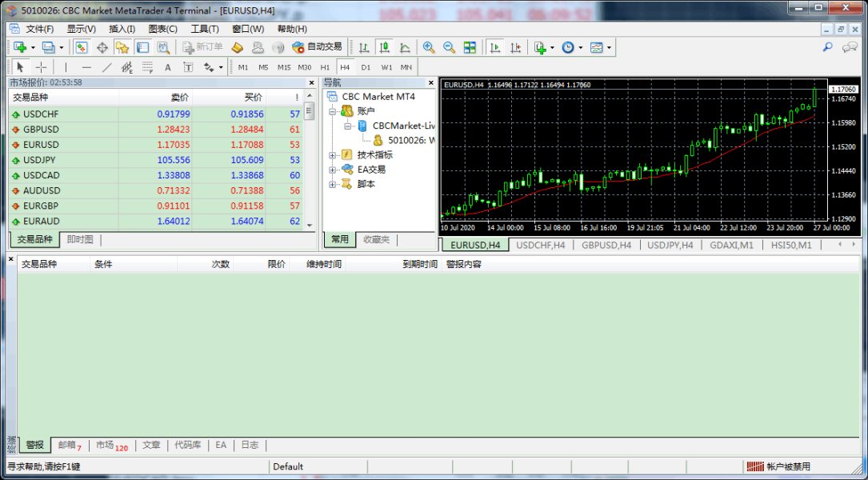Toggle chart auto scroll button
Image resolution: width=868 pixels, height=480 pixels.
(495, 47)
